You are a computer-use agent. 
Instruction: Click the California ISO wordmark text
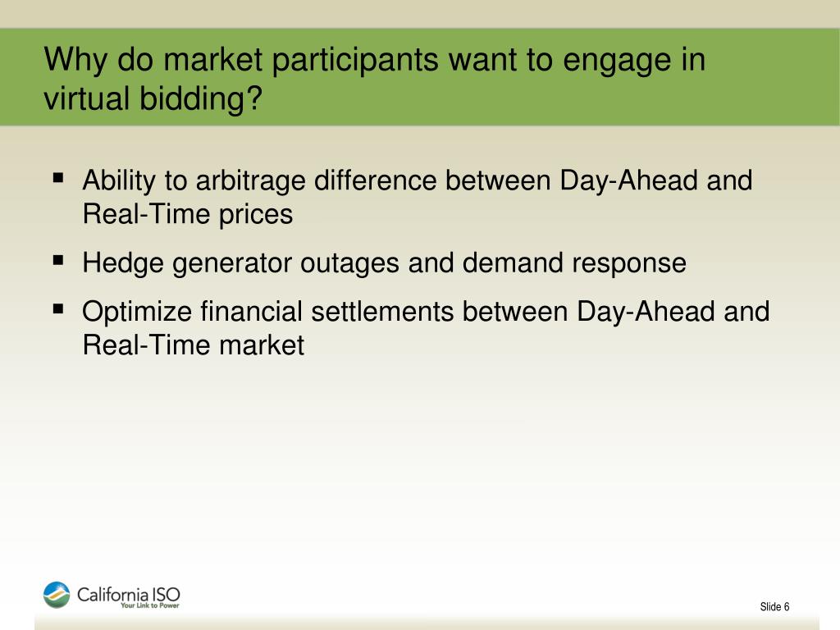(129, 594)
